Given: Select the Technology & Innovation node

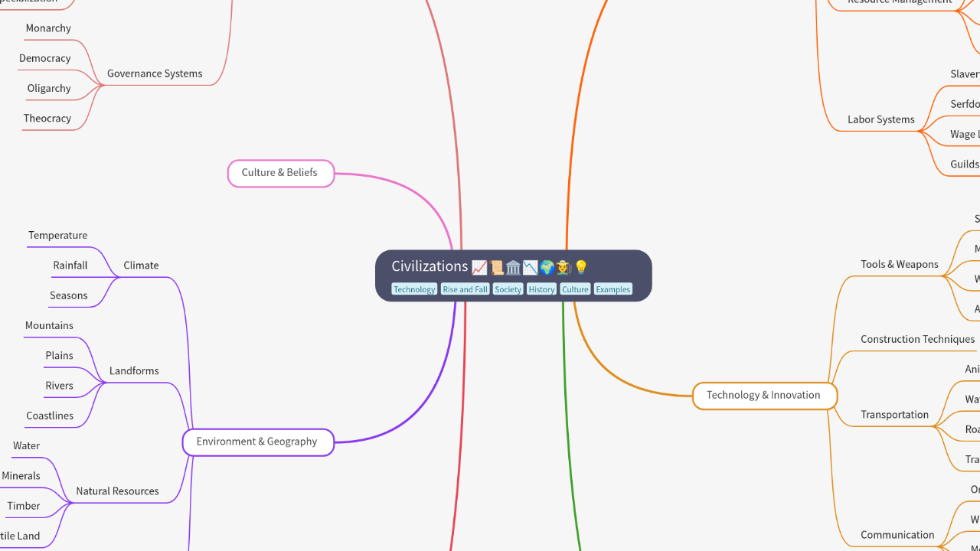Looking at the screenshot, I should (x=764, y=395).
